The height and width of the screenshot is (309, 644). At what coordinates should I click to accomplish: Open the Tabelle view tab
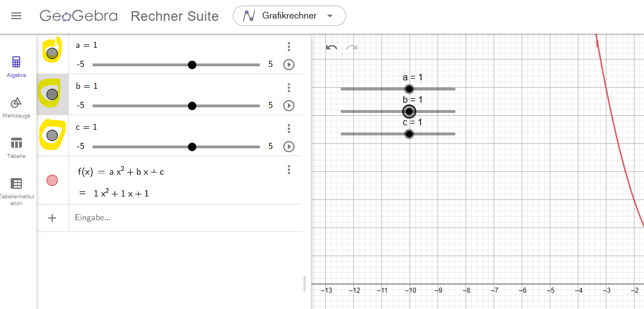(16, 148)
